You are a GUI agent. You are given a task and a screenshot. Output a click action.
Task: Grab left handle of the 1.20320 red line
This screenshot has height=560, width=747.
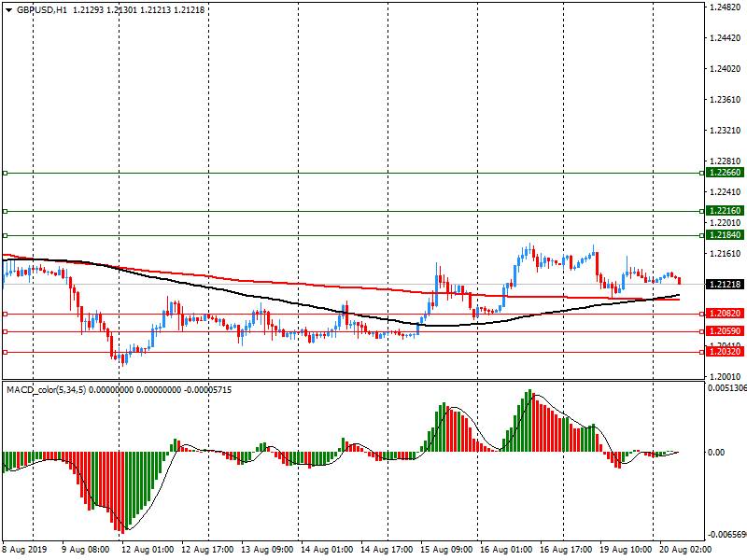pos(6,353)
